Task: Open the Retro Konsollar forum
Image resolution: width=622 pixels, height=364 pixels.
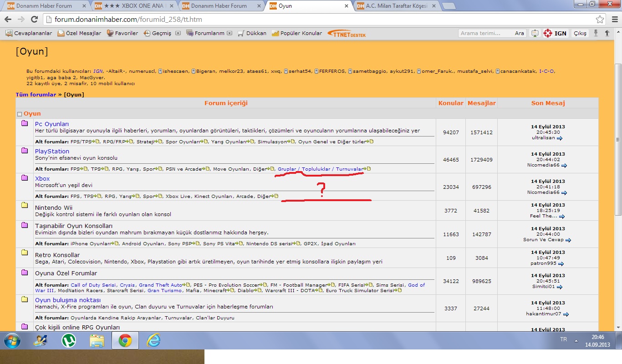Action: 57,255
